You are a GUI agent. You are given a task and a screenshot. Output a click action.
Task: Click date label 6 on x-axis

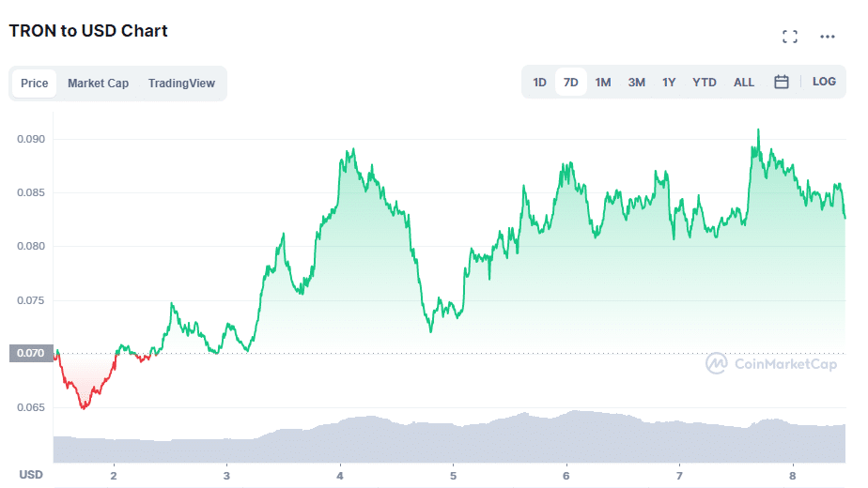coord(566,476)
